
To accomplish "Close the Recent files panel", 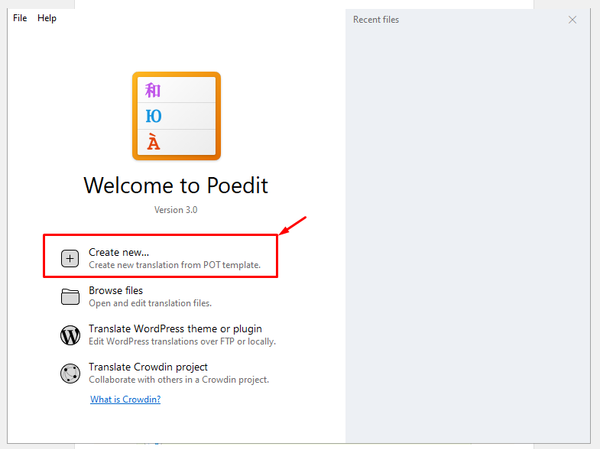I will pyautogui.click(x=572, y=20).
